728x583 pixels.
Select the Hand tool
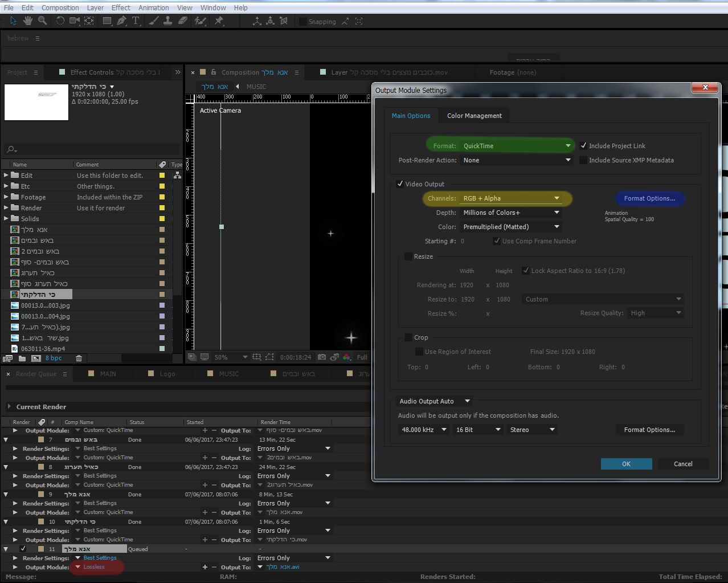(28, 21)
